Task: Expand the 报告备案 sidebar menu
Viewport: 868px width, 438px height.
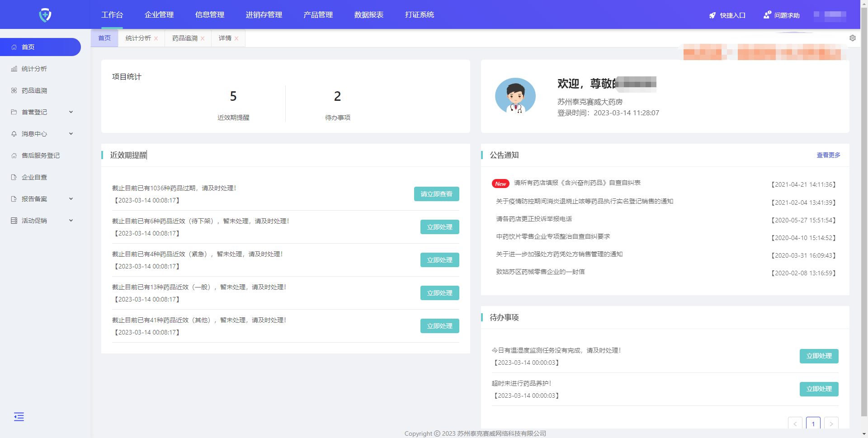Action: tap(71, 199)
